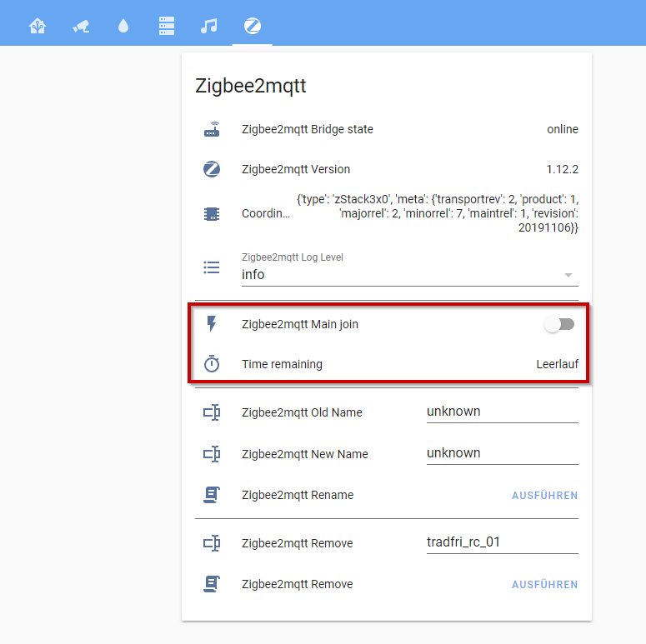Click the 'Zigbee2mqtt Version' label
Image resolution: width=646 pixels, height=644 pixels.
tap(296, 169)
